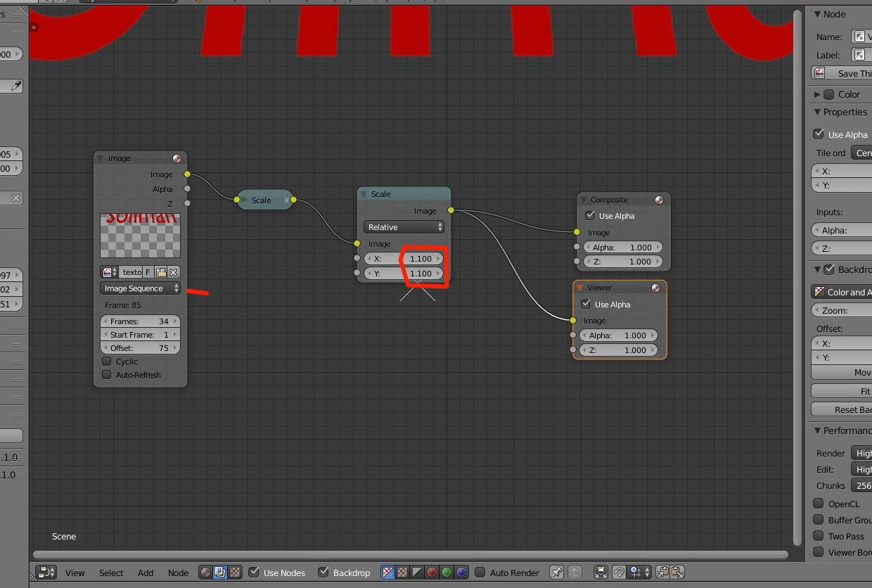
Task: Click the Reset Backdrop button
Action: [842, 409]
